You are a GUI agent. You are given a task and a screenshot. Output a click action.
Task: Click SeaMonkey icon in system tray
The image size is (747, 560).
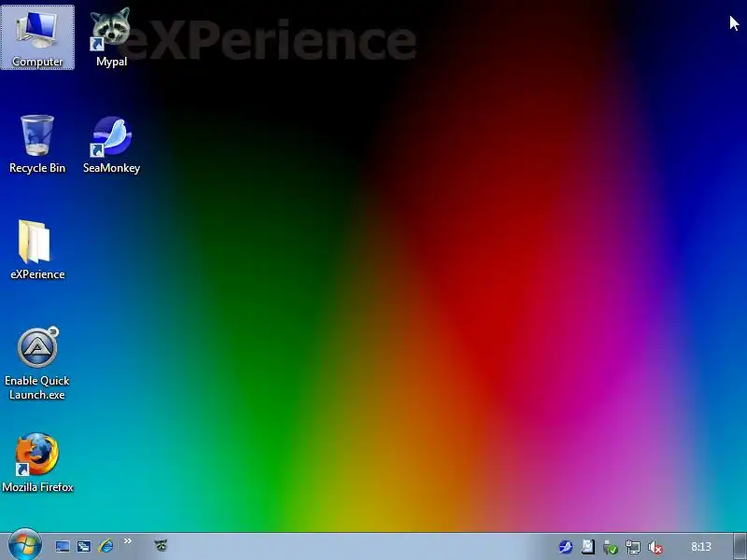pos(566,547)
